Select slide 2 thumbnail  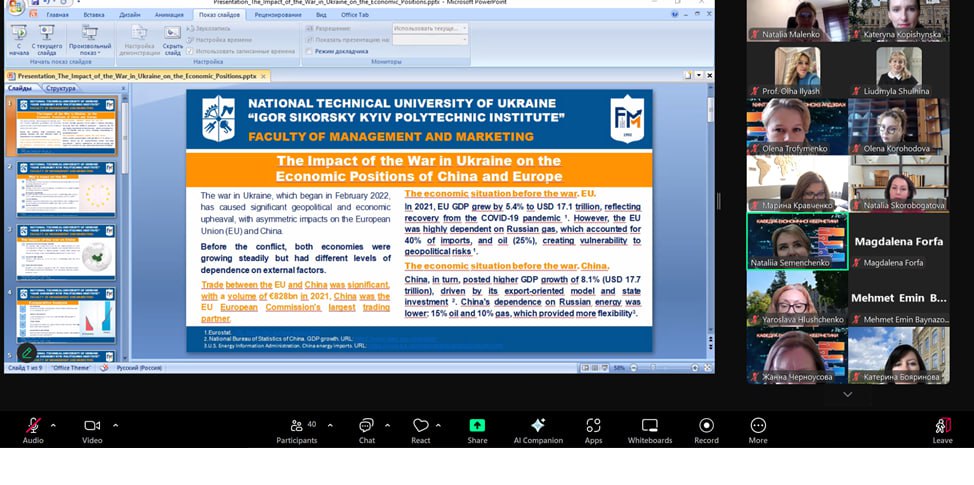tap(66, 188)
